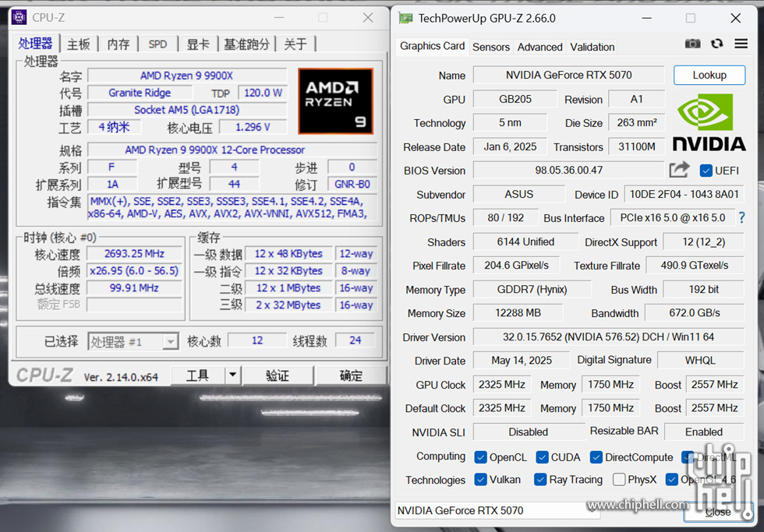The width and height of the screenshot is (764, 532).
Task: Toggle the DirectCompute checkbox
Action: [596, 457]
